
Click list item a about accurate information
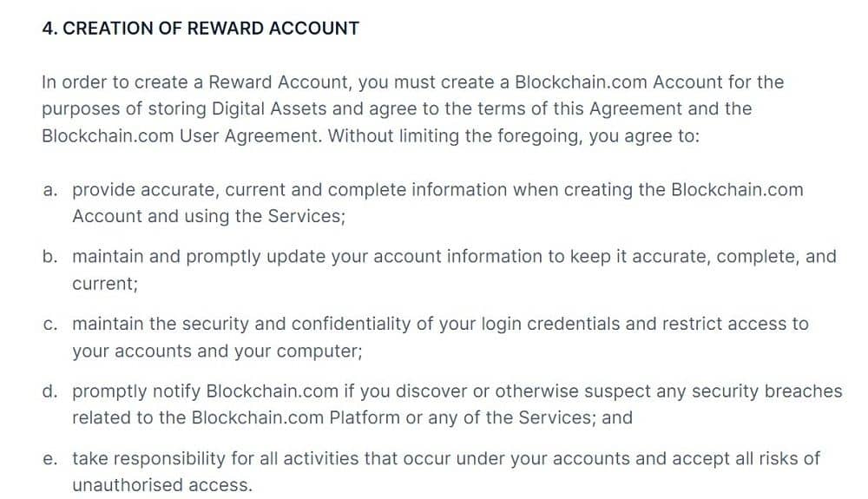click(437, 203)
